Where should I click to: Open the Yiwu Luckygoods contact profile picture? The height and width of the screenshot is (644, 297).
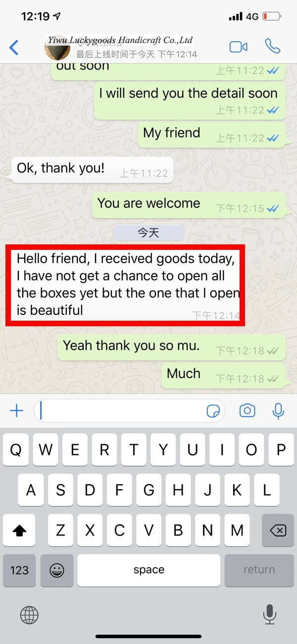tap(57, 48)
